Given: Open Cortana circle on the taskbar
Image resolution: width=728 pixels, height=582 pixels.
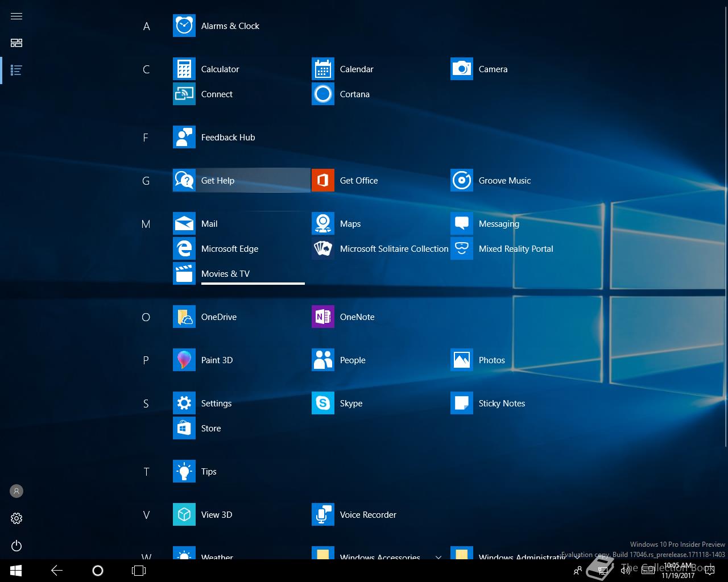Looking at the screenshot, I should (98, 571).
